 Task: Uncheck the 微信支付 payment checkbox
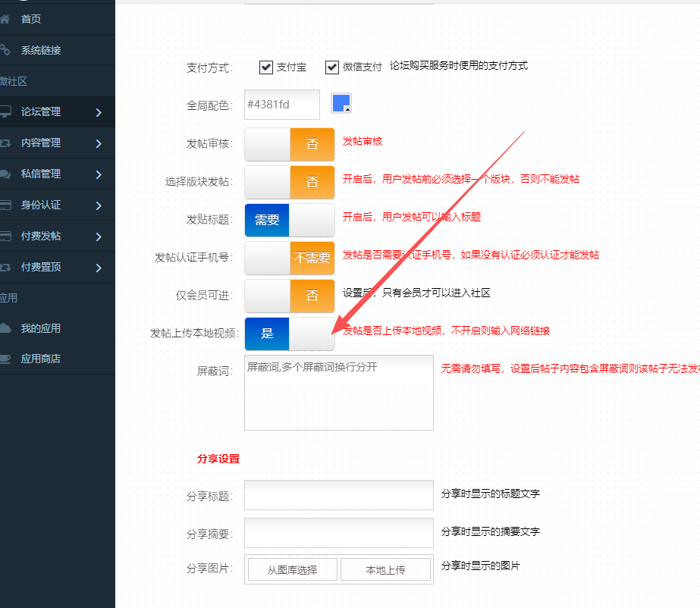(331, 67)
